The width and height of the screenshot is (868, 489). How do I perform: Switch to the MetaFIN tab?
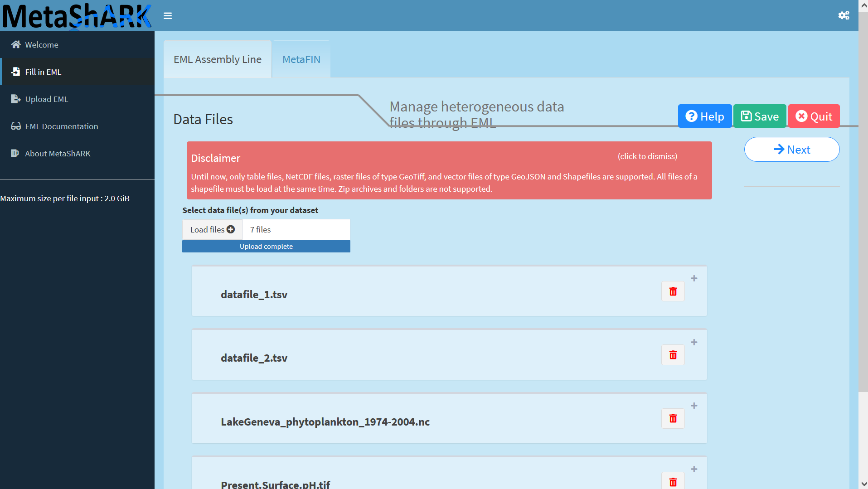click(x=301, y=59)
